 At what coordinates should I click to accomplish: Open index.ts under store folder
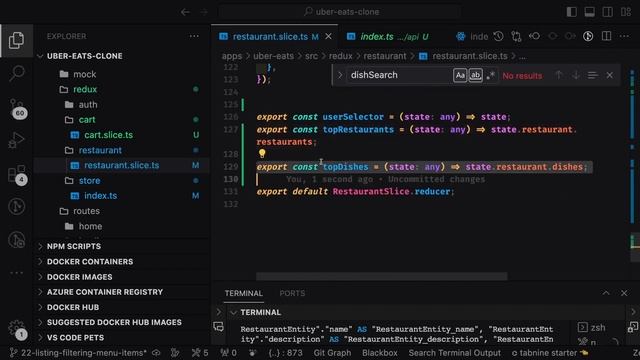pyautogui.click(x=100, y=196)
